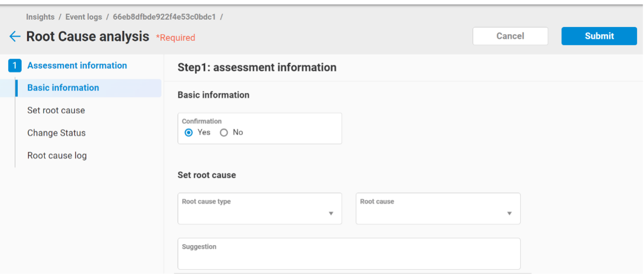This screenshot has height=276, width=644.
Task: Open the Root cause type dropdown
Action: pos(259,209)
